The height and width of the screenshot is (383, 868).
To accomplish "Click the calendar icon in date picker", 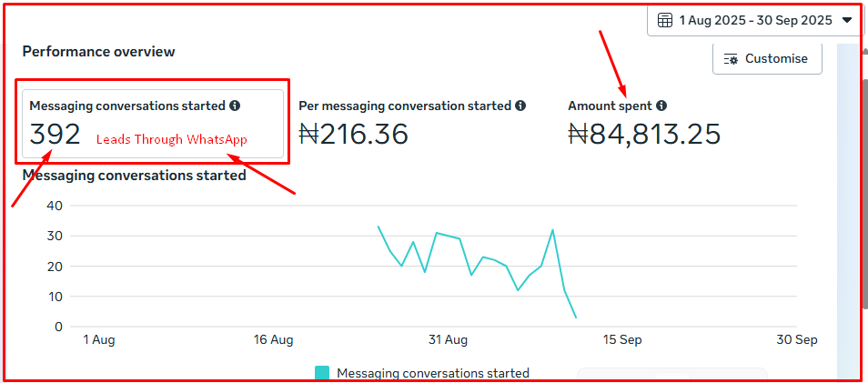I will point(665,20).
